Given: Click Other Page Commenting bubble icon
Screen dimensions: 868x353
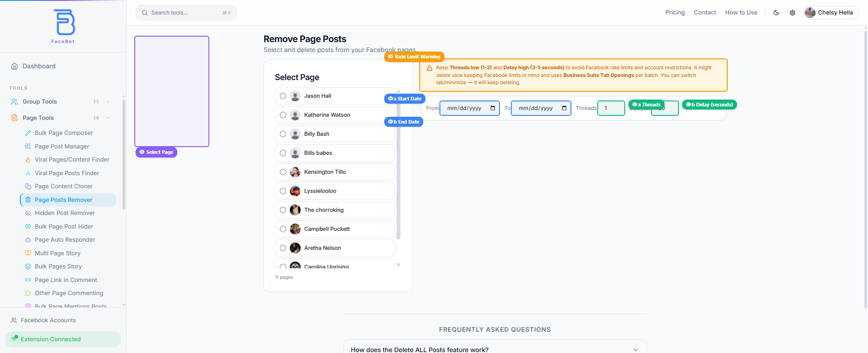Looking at the screenshot, I should tap(28, 293).
